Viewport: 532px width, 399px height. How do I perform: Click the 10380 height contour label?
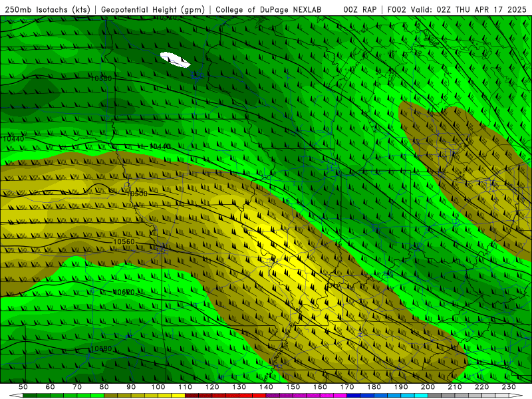coord(101,78)
